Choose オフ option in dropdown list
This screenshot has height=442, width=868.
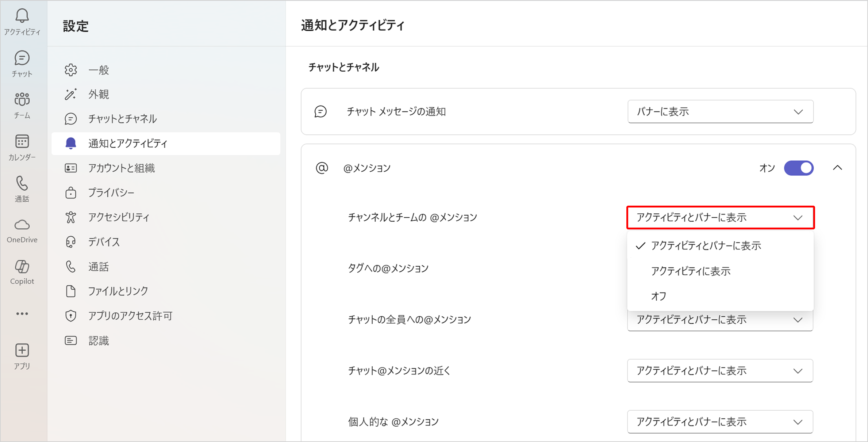659,296
